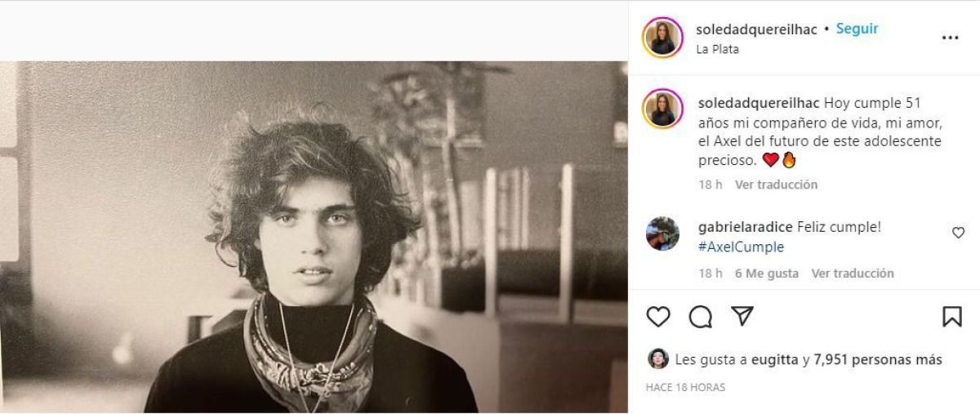This screenshot has width=980, height=414.
Task: Click the small avatar beside 'Les gusta a'
Action: click(x=658, y=358)
